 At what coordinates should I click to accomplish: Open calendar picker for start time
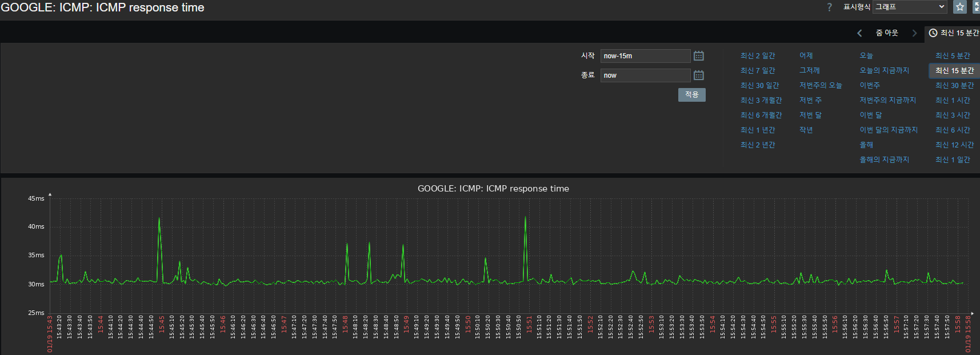698,56
